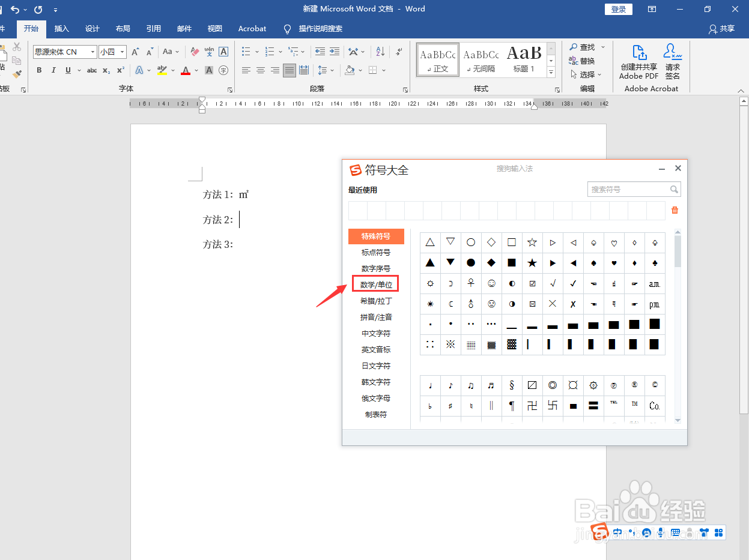Undo the last action
Image resolution: width=749 pixels, height=560 pixels.
click(15, 9)
